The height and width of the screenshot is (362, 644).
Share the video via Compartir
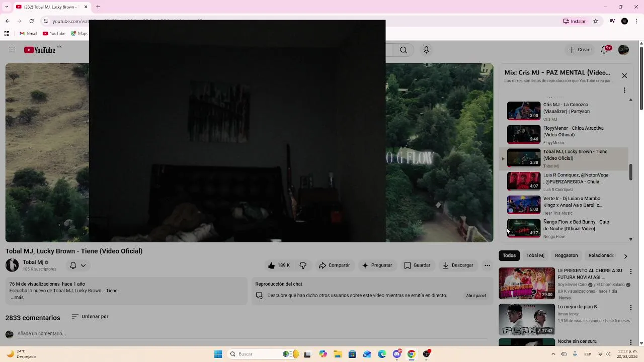coord(334,265)
